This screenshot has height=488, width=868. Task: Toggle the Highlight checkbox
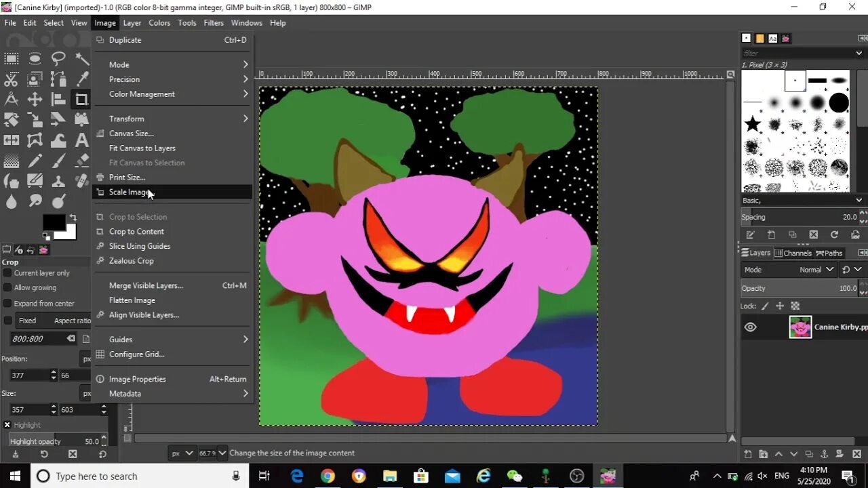pos(7,425)
